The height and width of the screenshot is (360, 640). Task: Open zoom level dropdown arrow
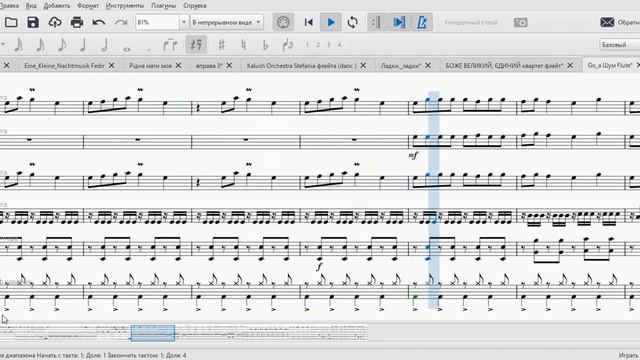(184, 22)
